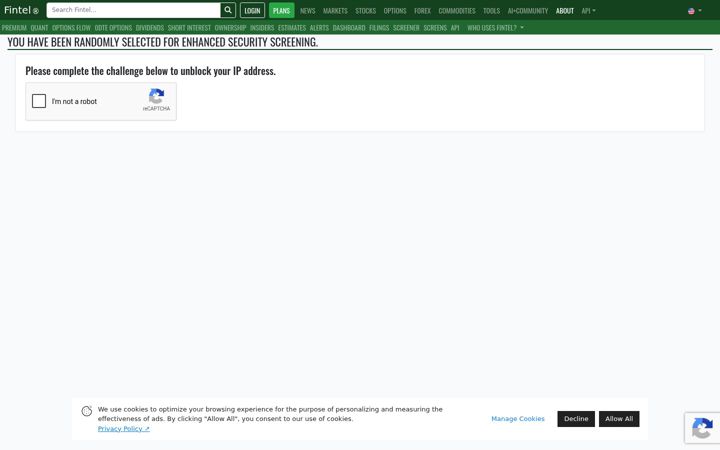Open the US flag language selector
This screenshot has width=720, height=450.
coord(694,11)
